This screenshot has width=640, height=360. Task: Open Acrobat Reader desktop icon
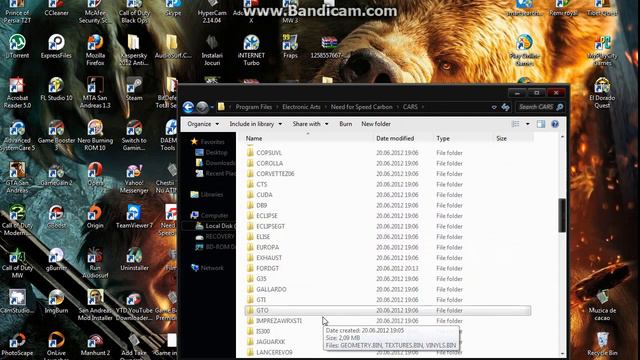(x=17, y=93)
